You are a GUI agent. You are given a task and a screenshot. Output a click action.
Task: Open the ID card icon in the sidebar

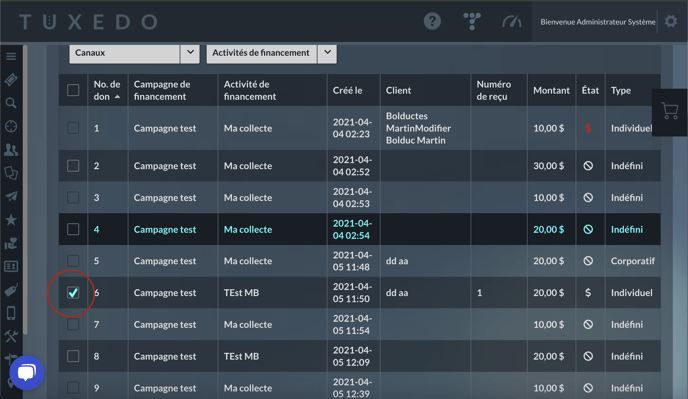(x=11, y=266)
